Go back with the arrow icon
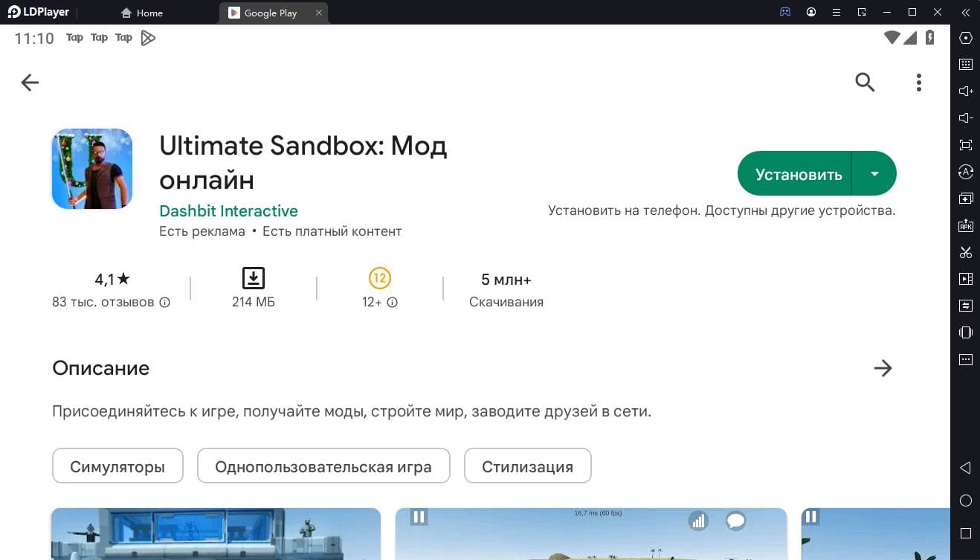The image size is (980, 560). pos(30,83)
